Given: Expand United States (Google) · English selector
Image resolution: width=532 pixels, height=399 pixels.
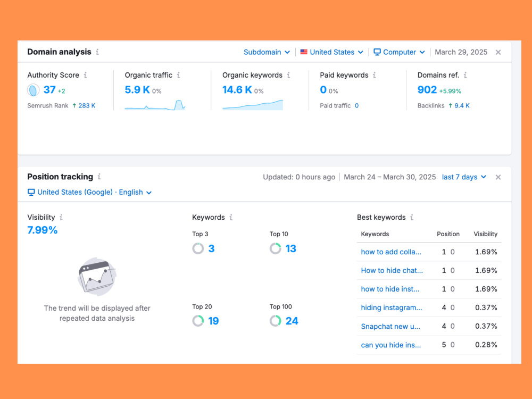Looking at the screenshot, I should click(x=89, y=193).
